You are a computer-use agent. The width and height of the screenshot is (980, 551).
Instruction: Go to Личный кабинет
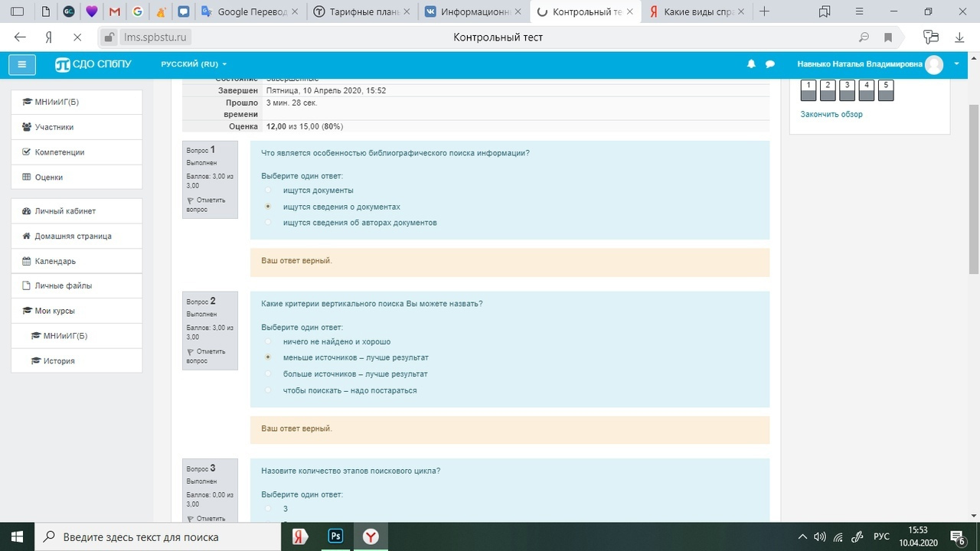(77, 210)
